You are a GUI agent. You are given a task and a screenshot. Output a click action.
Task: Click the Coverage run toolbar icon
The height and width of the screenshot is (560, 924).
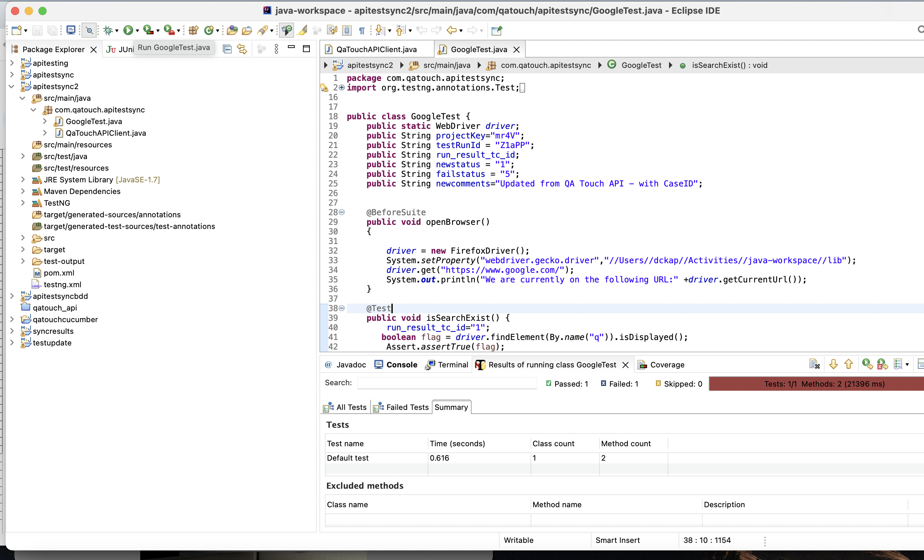(x=148, y=30)
